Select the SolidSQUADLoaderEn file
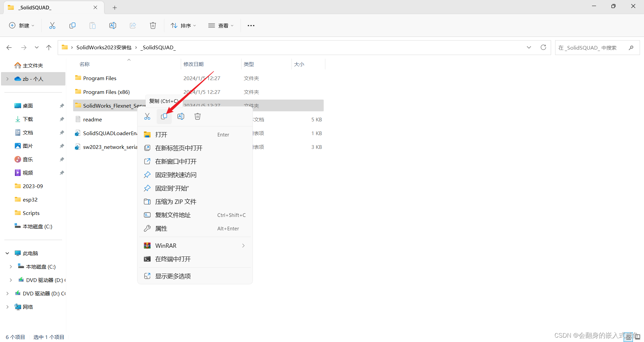The width and height of the screenshot is (644, 342). point(106,133)
